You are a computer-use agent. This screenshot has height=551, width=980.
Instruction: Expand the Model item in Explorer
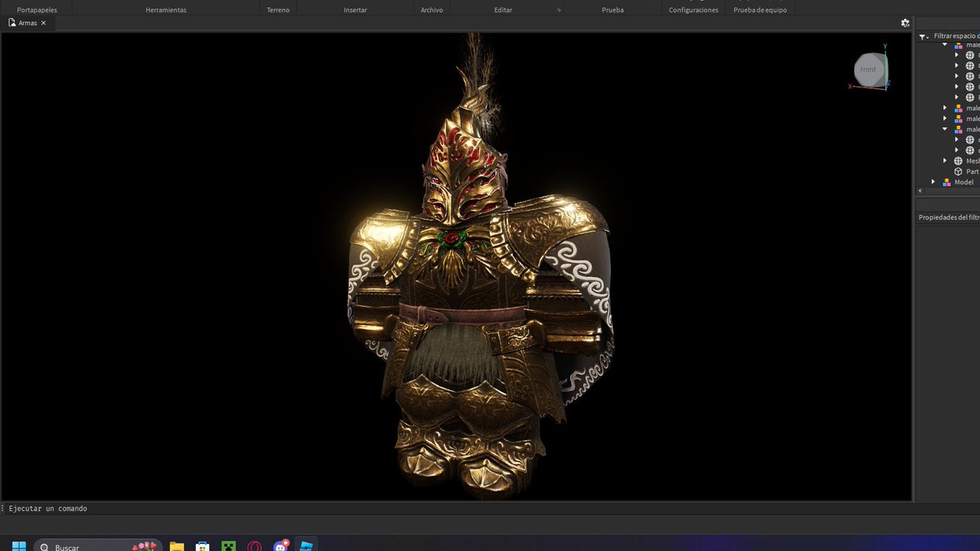tap(933, 182)
